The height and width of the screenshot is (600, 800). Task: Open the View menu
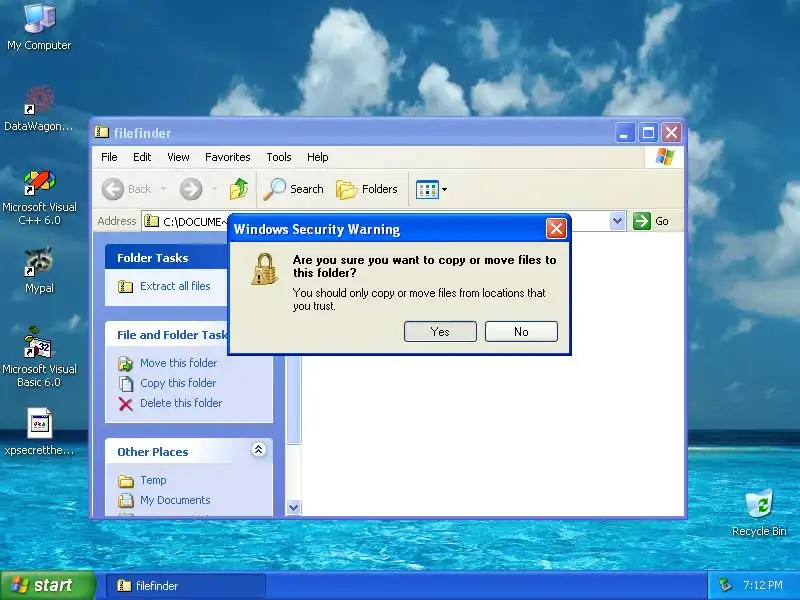click(178, 157)
